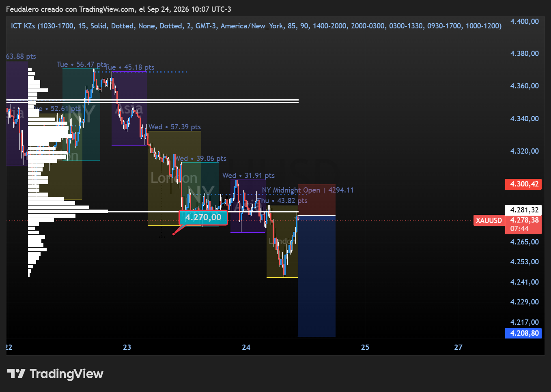Click the '63.88 pts' range label
The height and width of the screenshot is (392, 551).
[x=21, y=56]
